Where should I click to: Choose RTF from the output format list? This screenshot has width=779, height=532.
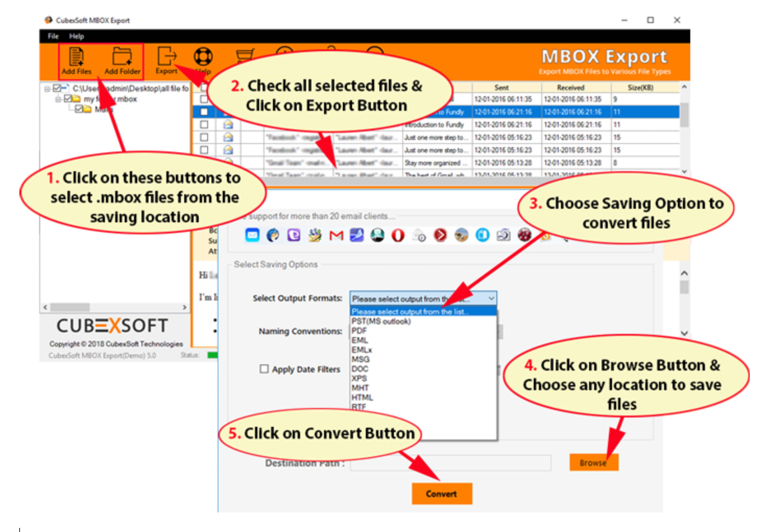pos(359,407)
